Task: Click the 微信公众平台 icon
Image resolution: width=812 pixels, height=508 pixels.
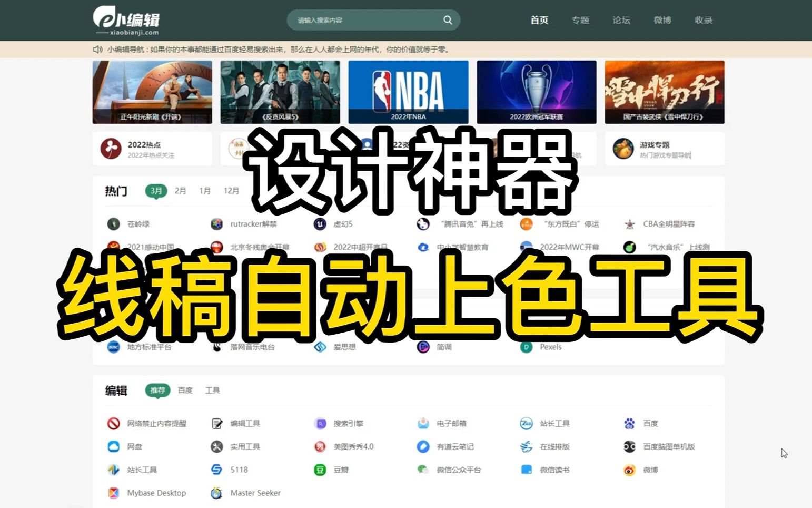Action: pyautogui.click(x=423, y=470)
